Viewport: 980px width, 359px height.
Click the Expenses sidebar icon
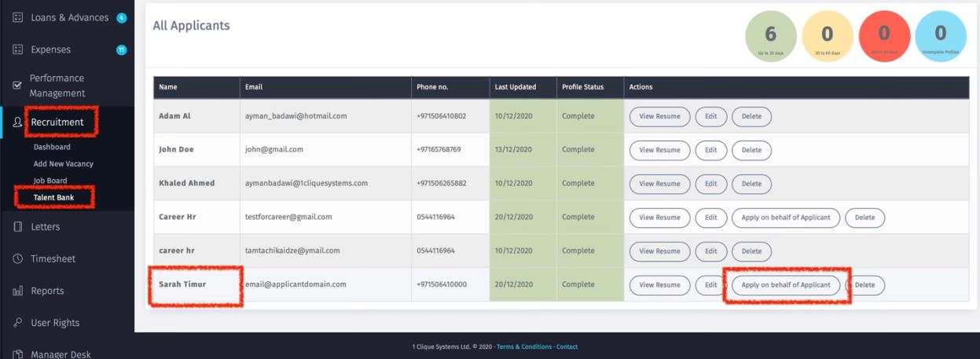pyautogui.click(x=17, y=50)
